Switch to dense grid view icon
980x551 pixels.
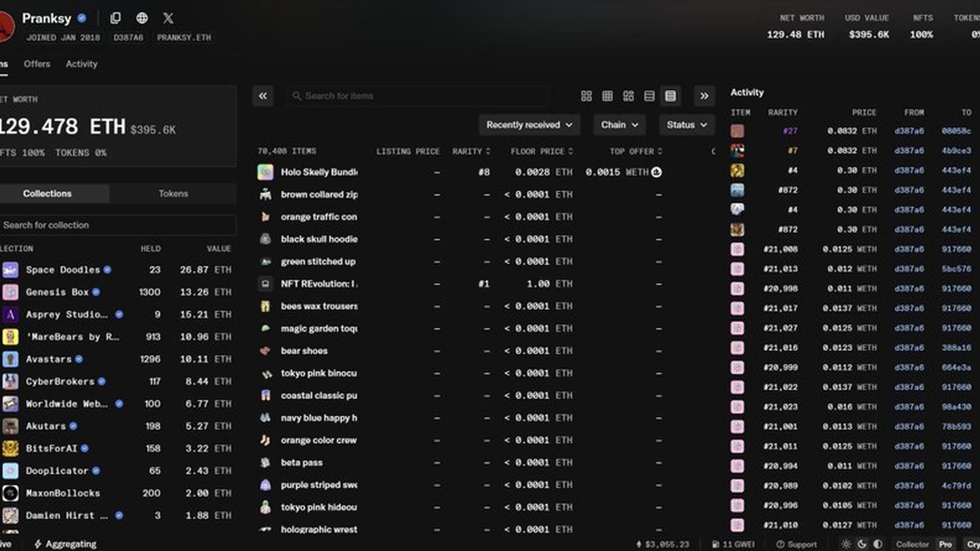tap(607, 96)
